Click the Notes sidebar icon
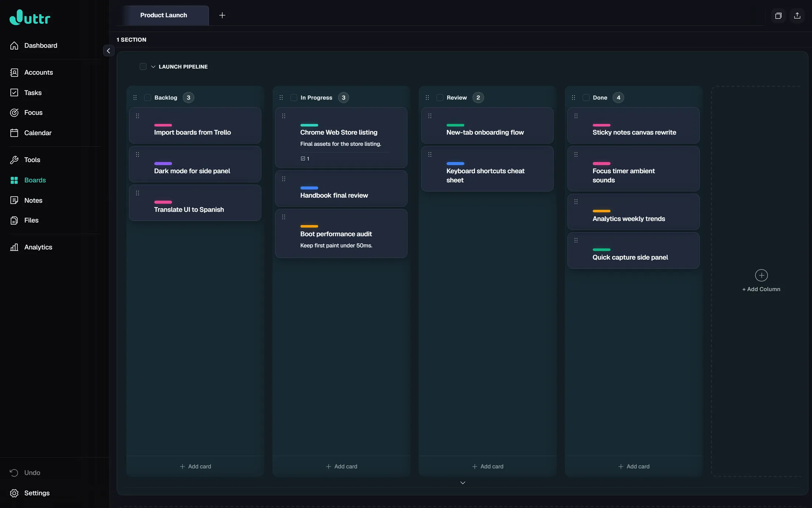812x508 pixels. click(x=14, y=200)
